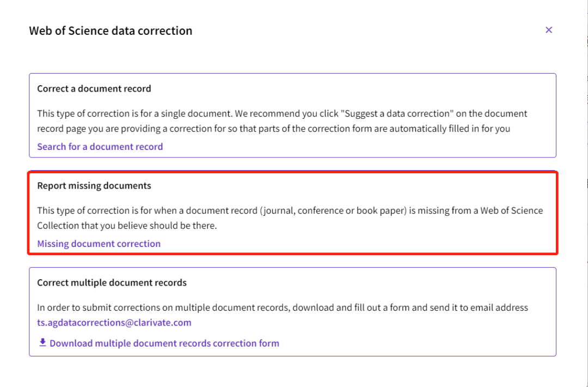Download multiple document records correction form link
This screenshot has width=588, height=387.
click(x=164, y=343)
